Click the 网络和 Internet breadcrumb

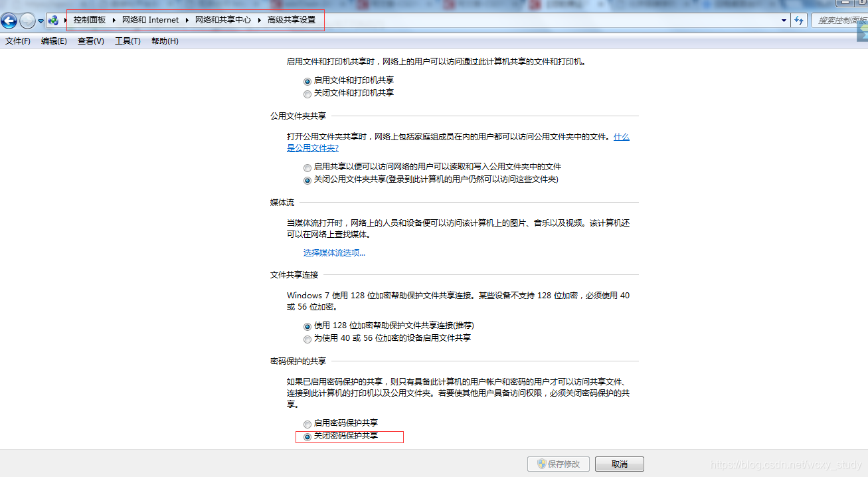coord(151,20)
